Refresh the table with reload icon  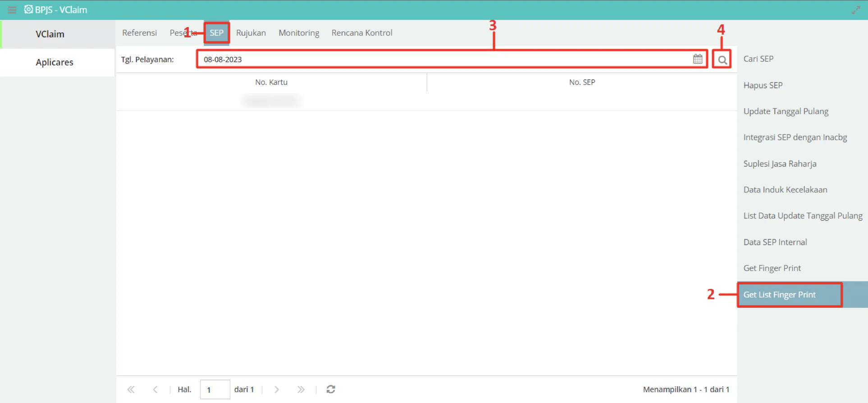point(331,389)
